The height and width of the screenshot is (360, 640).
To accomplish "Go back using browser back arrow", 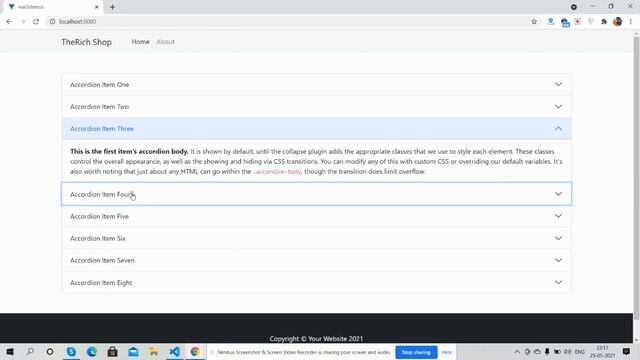I will point(9,22).
